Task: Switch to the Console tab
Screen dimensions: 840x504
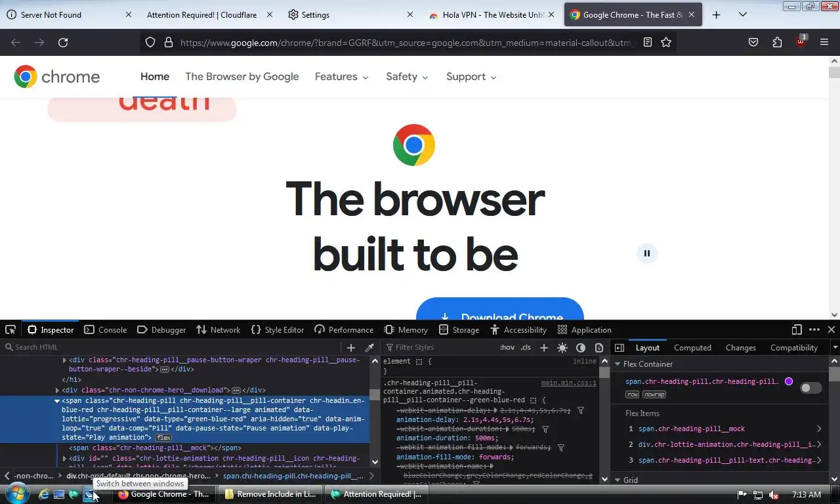Action: 106,330
